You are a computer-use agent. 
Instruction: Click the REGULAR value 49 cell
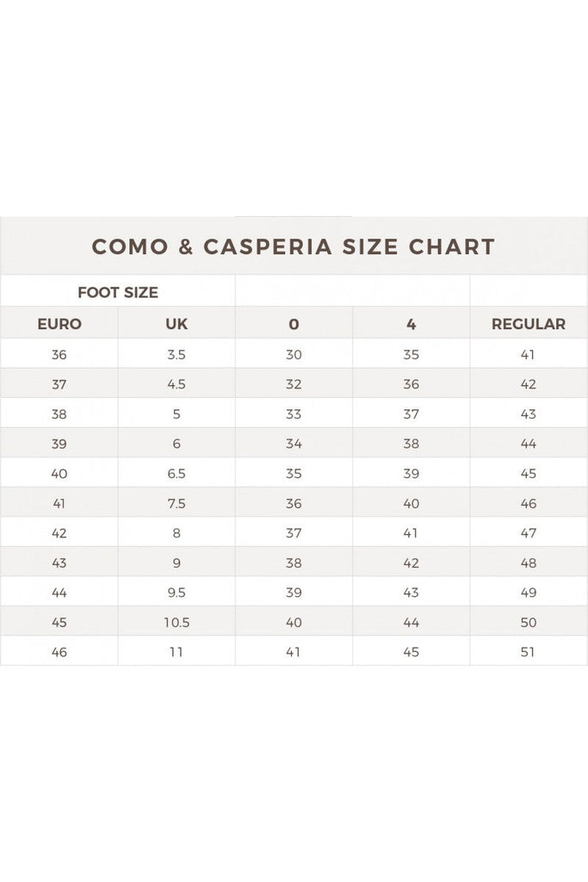click(528, 593)
